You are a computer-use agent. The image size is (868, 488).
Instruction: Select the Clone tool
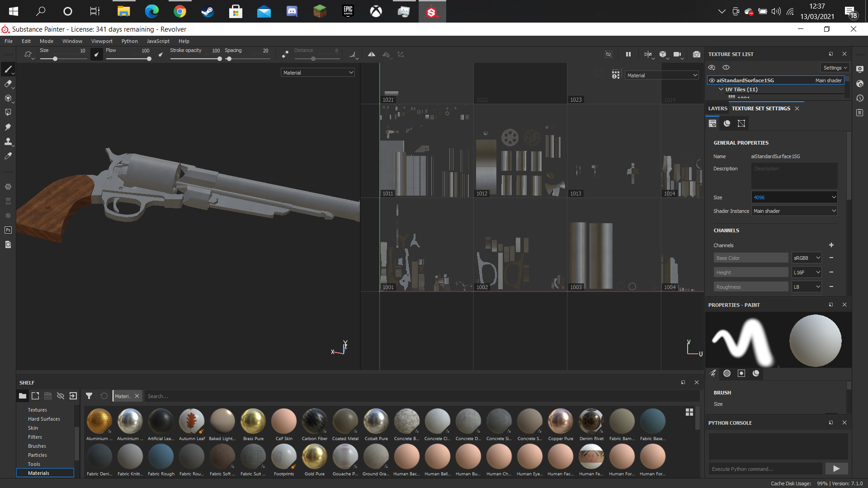(x=8, y=141)
